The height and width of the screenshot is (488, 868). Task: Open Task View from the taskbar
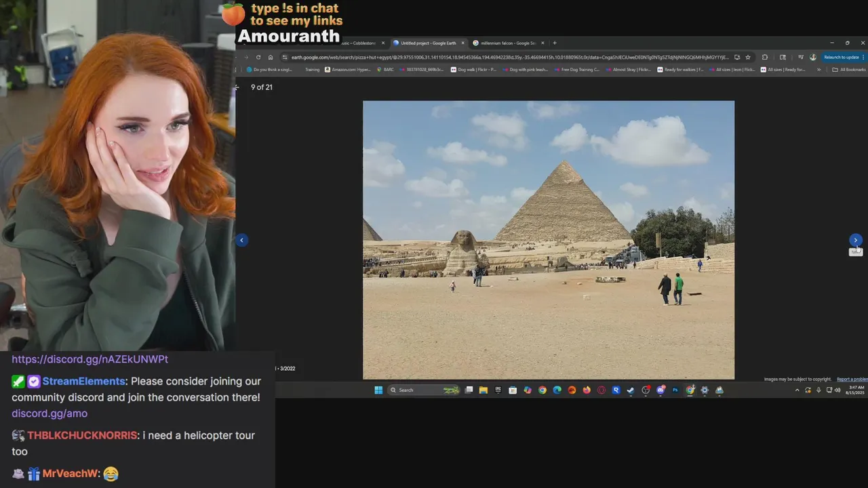click(x=469, y=390)
